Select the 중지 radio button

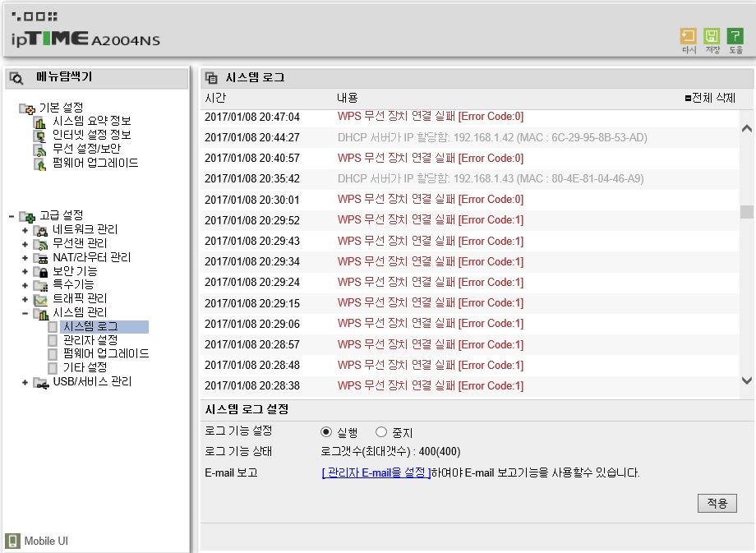pyautogui.click(x=381, y=431)
